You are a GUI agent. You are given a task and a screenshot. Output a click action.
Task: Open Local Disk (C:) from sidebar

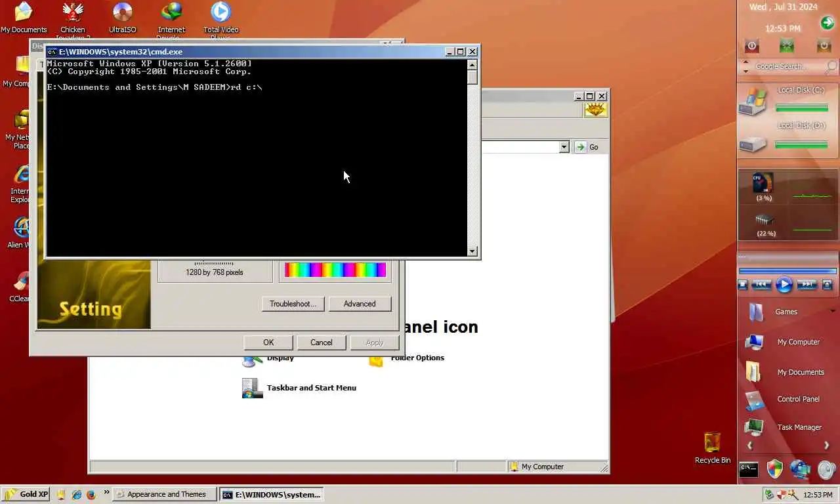(787, 100)
